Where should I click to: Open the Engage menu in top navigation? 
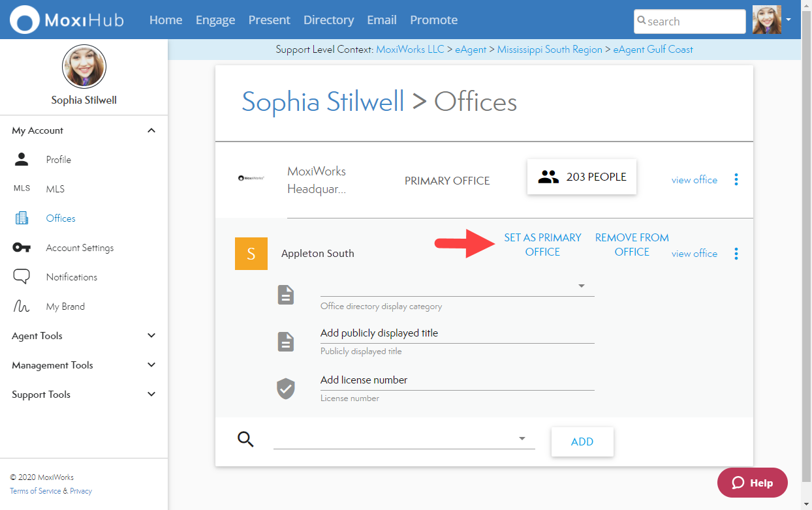[x=215, y=20]
